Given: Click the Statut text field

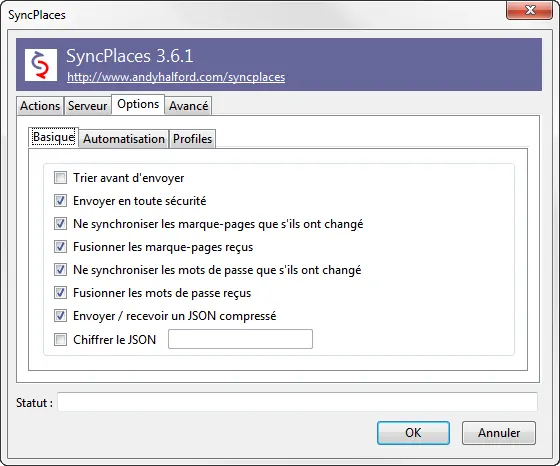Looking at the screenshot, I should pos(298,402).
